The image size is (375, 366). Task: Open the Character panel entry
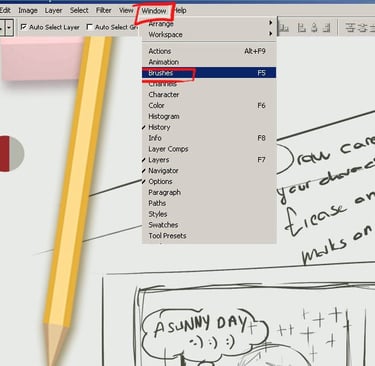click(209, 95)
